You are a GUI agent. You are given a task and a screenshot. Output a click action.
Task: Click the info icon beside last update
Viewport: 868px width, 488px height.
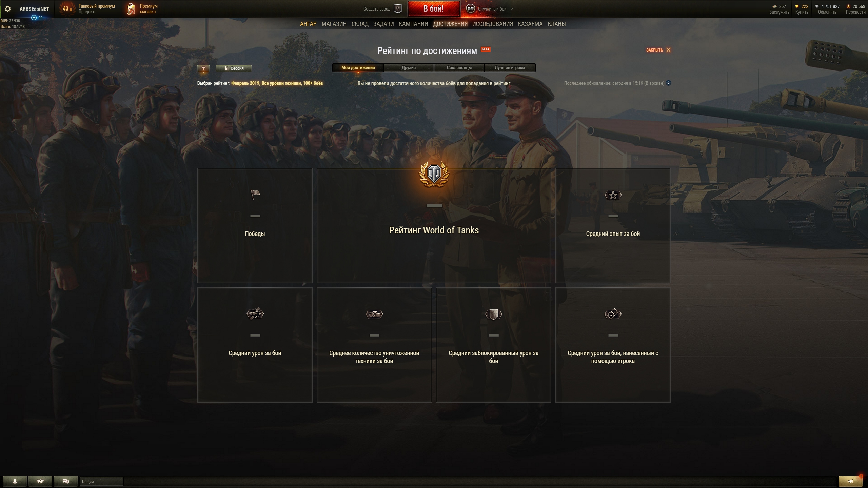click(x=668, y=83)
